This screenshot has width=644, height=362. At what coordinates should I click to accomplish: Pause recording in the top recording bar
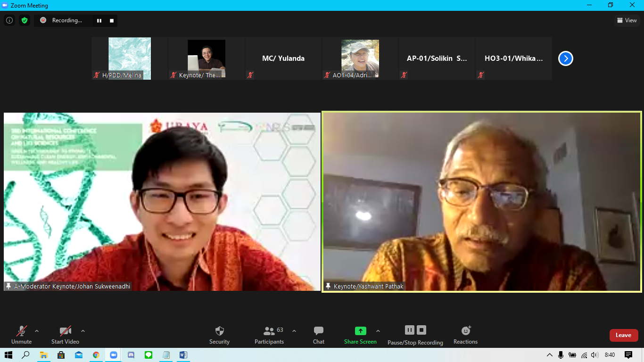(99, 20)
